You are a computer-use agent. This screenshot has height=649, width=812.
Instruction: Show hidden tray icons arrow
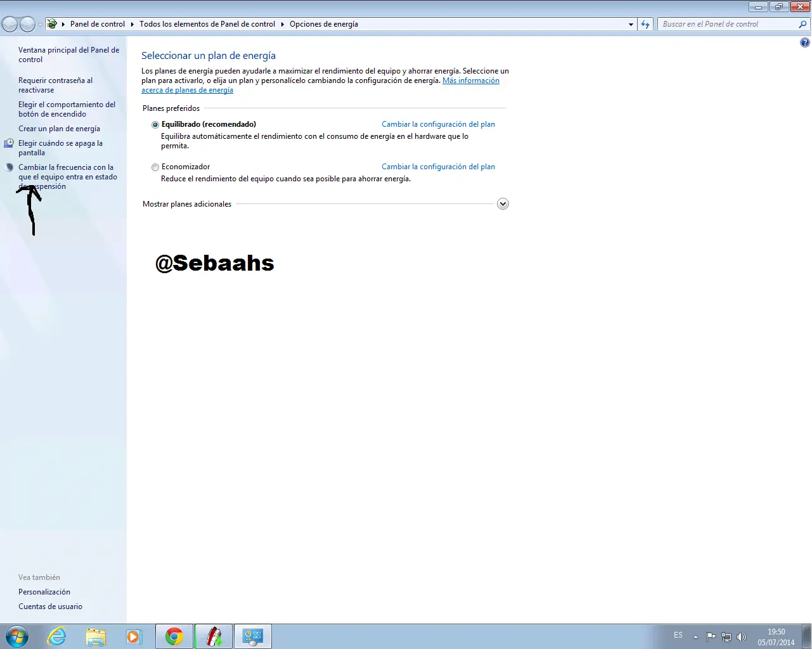click(695, 637)
